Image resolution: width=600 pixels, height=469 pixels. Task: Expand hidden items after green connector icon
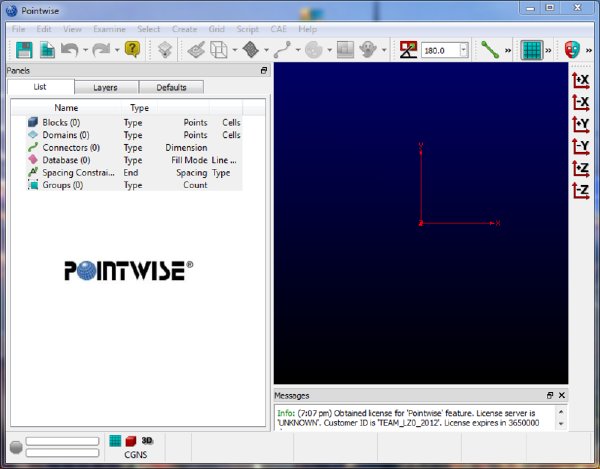[x=508, y=50]
